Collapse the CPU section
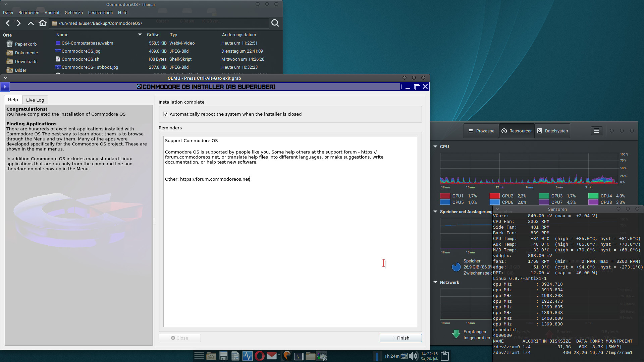Image resolution: width=644 pixels, height=362 pixels. pyautogui.click(x=435, y=146)
